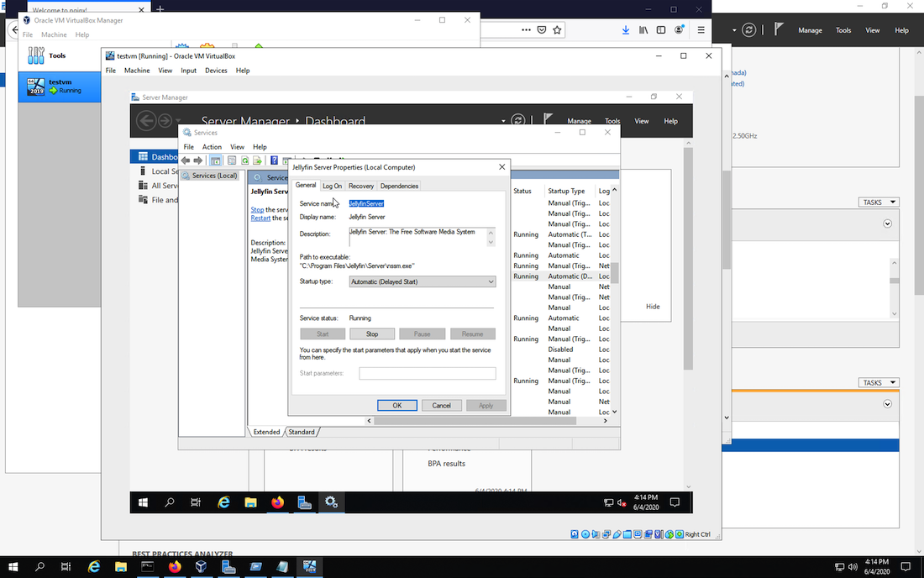Click the Restart link for the service

coord(260,218)
